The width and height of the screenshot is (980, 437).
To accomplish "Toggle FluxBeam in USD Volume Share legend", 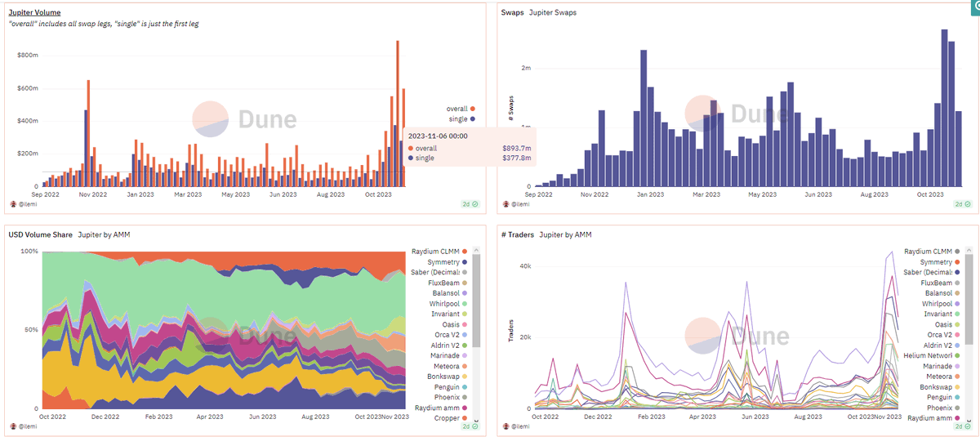I will tap(448, 283).
